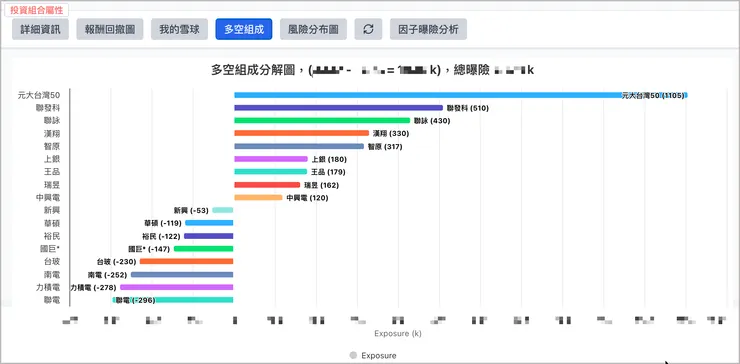Screen dimensions: 740x364
Task: Click the 國巨* (-147) green bar
Action: pos(203,248)
